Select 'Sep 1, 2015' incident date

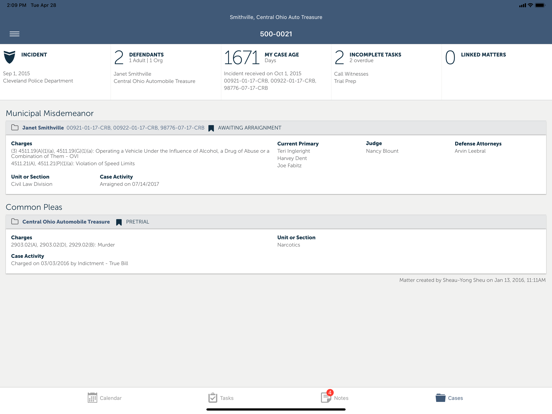pos(17,73)
